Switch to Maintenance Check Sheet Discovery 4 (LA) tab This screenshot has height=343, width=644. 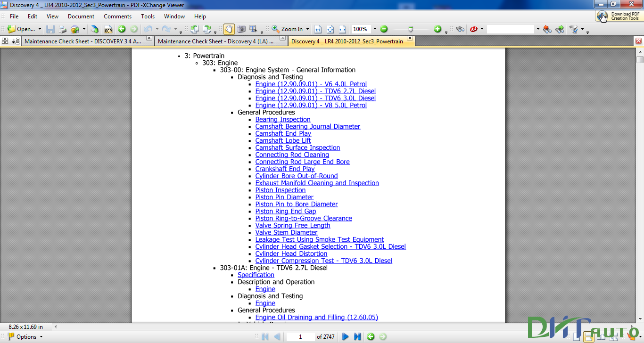click(221, 41)
